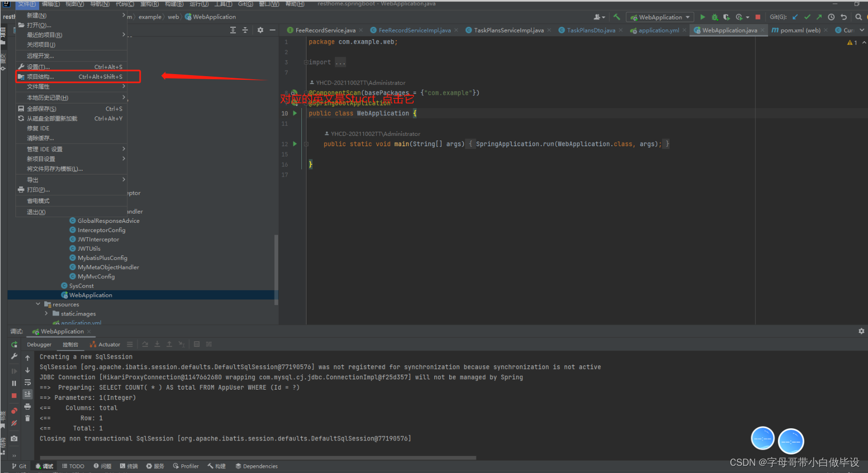This screenshot has width=868, height=473.
Task: Update project with the Git blue arrow
Action: [x=795, y=17]
